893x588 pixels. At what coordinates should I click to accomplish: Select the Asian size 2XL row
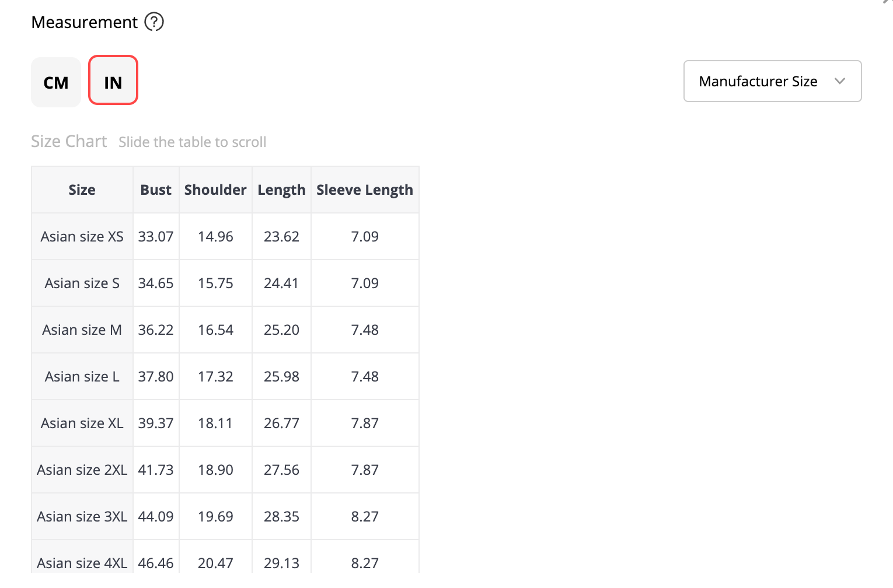[x=225, y=470]
